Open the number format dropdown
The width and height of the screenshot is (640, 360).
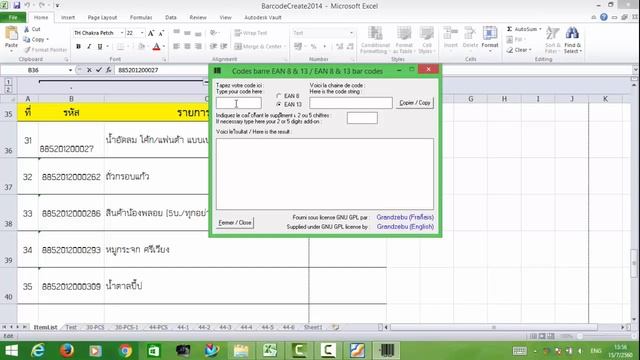[351, 33]
